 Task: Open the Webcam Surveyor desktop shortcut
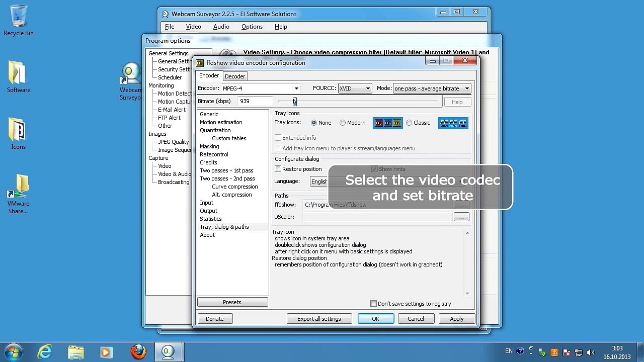tap(131, 81)
